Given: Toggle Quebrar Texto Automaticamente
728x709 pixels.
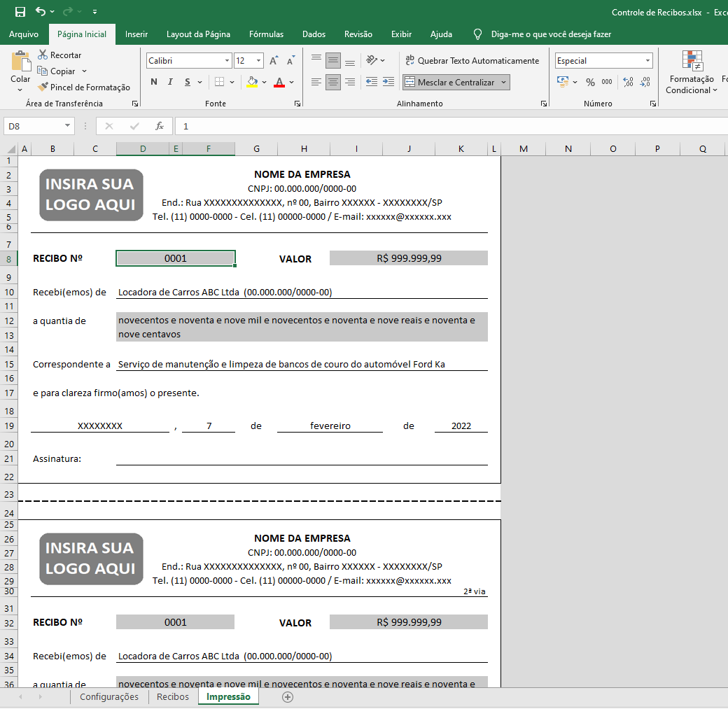Looking at the screenshot, I should point(472,61).
